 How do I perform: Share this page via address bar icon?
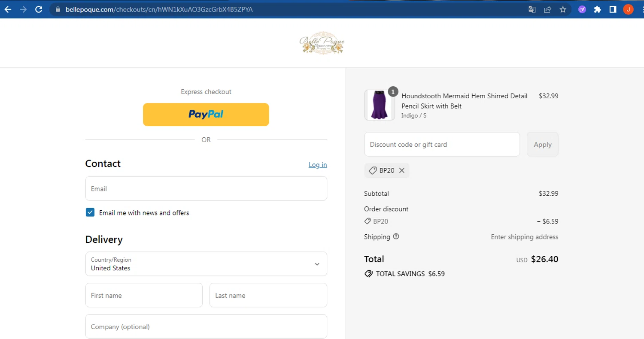tap(547, 9)
